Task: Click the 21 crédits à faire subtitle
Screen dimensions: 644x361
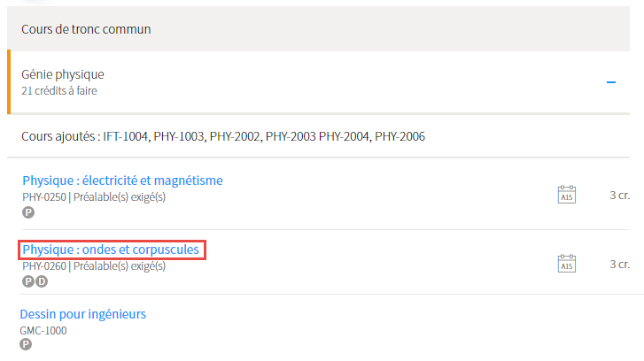Action: [59, 90]
